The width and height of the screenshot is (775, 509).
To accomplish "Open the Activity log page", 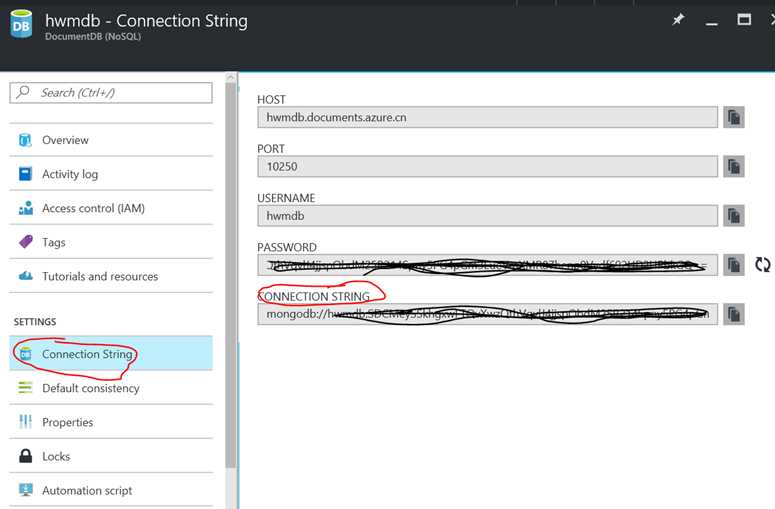I will (111, 174).
